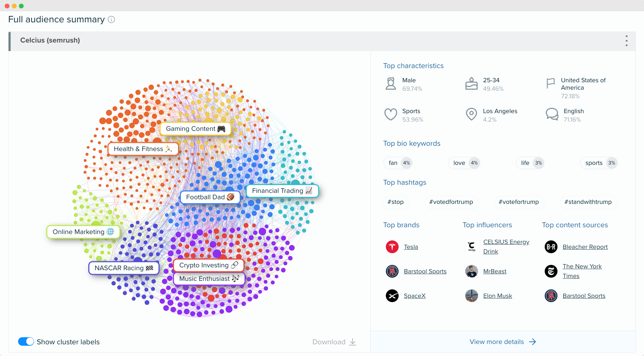The width and height of the screenshot is (644, 356).
Task: Expand the Gaming Content cluster label
Action: click(195, 129)
